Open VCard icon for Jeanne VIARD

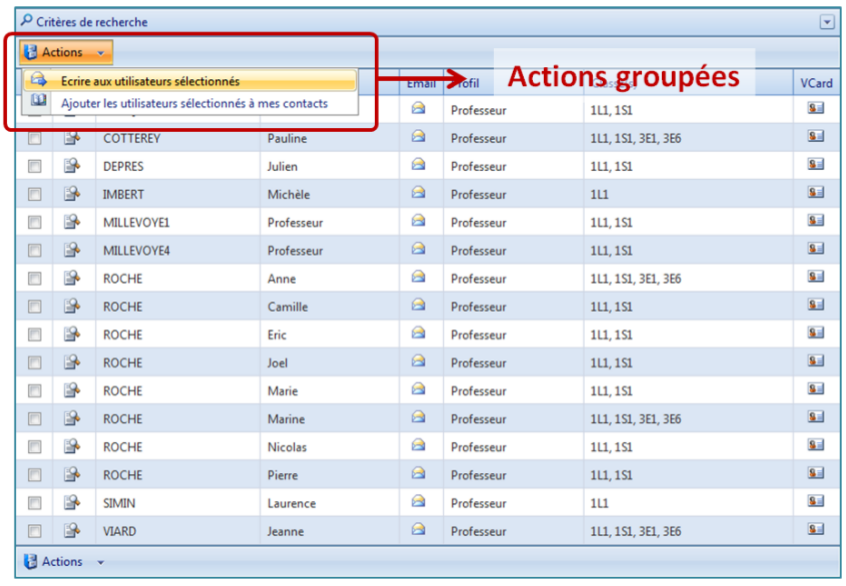click(816, 531)
